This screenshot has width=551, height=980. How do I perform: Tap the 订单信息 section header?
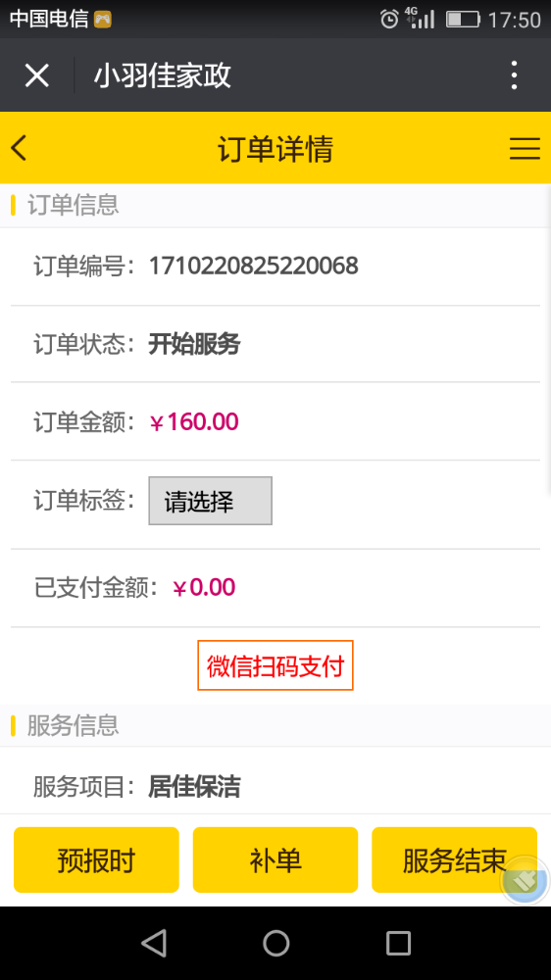click(x=275, y=205)
